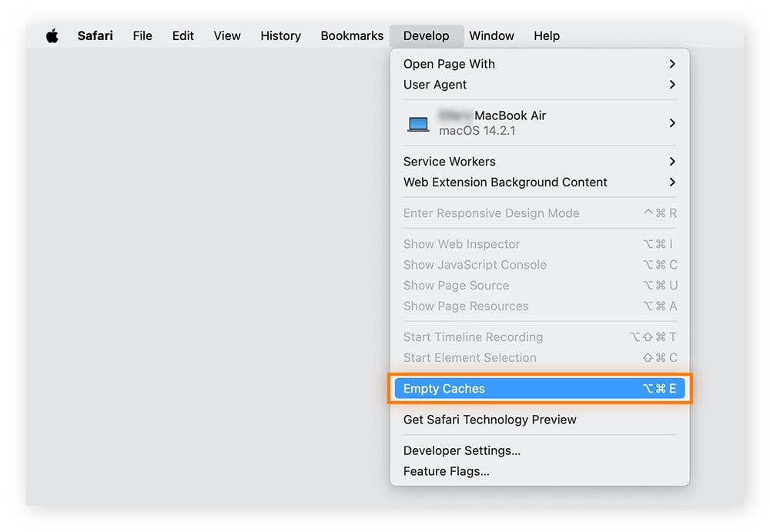This screenshot has height=532, width=770.
Task: Choose User Agent menu item
Action: coord(540,85)
